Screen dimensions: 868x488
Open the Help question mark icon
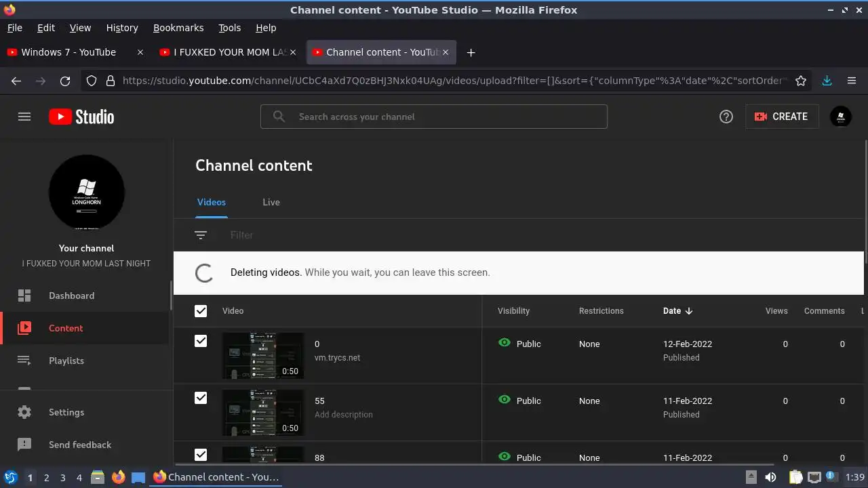pyautogui.click(x=726, y=117)
